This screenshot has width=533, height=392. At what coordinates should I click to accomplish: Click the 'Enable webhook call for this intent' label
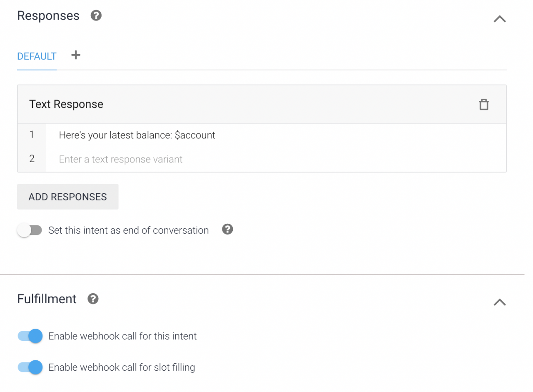[122, 336]
